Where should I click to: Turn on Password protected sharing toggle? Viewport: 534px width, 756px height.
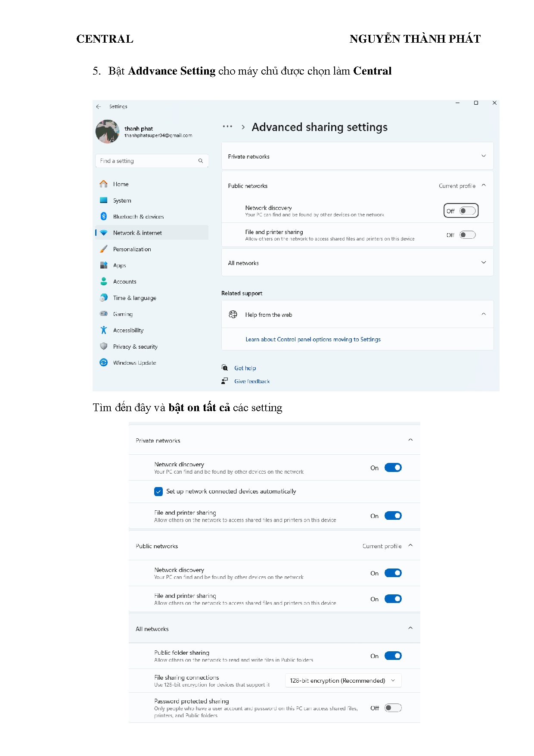[x=393, y=708]
